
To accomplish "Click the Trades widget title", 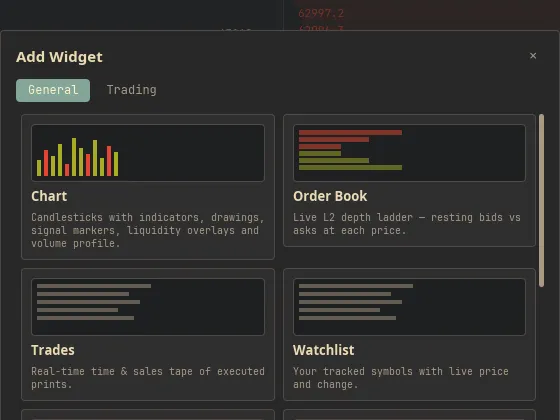I will 53,350.
